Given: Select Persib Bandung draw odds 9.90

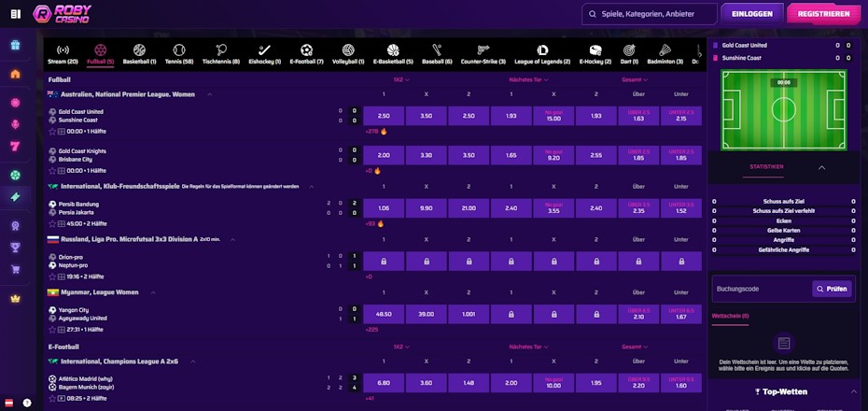Looking at the screenshot, I should (x=427, y=208).
